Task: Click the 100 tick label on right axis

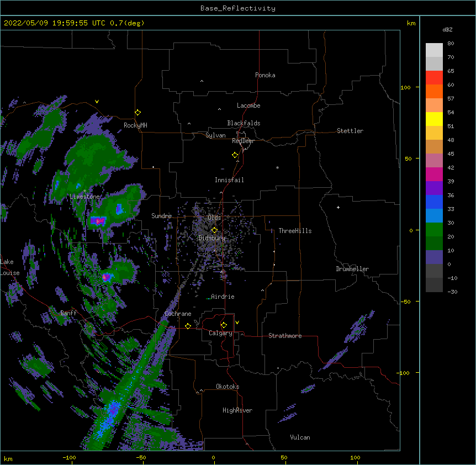Action: (x=405, y=87)
